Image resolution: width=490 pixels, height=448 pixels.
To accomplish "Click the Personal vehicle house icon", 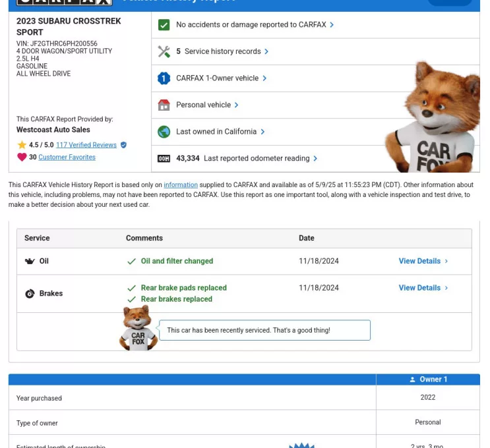I will click(x=164, y=105).
